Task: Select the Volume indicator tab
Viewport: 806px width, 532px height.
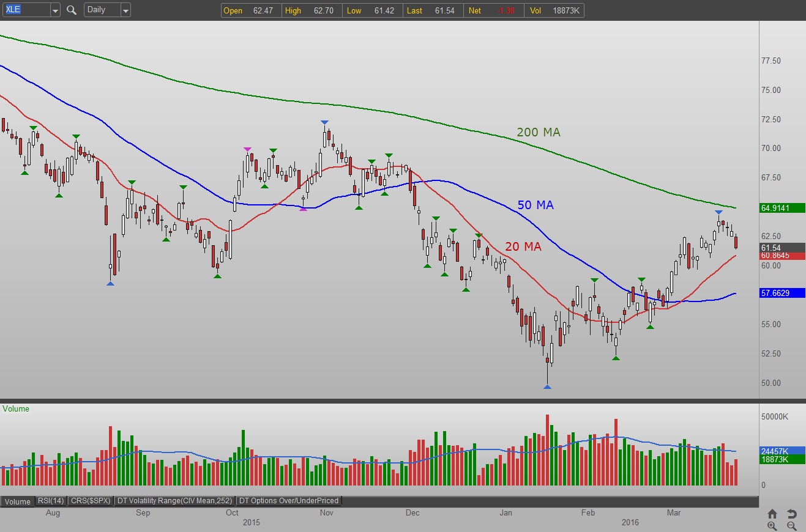Action: (17, 501)
